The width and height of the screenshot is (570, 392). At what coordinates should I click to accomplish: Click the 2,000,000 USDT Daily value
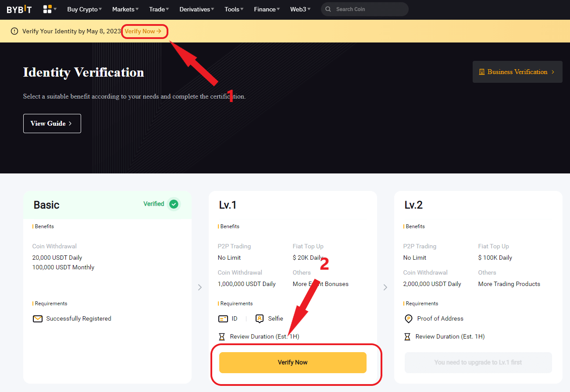[x=432, y=284]
